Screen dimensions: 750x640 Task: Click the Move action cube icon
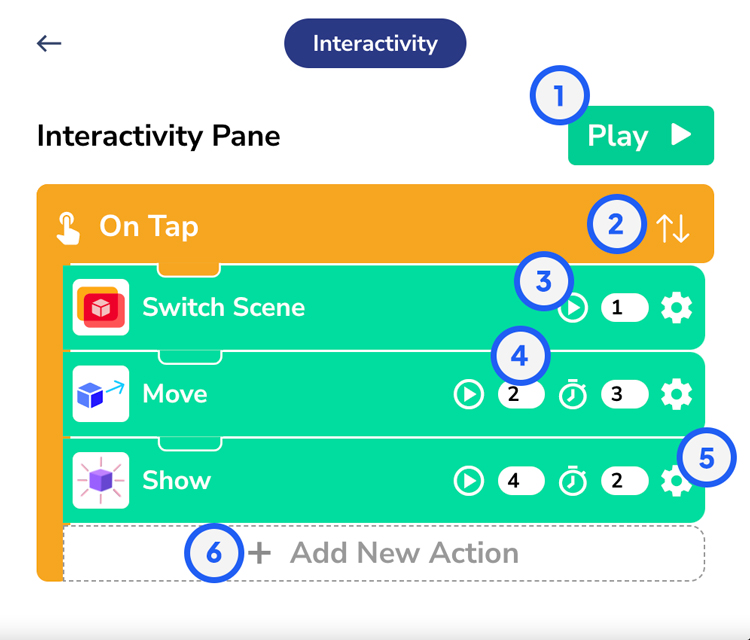(101, 394)
